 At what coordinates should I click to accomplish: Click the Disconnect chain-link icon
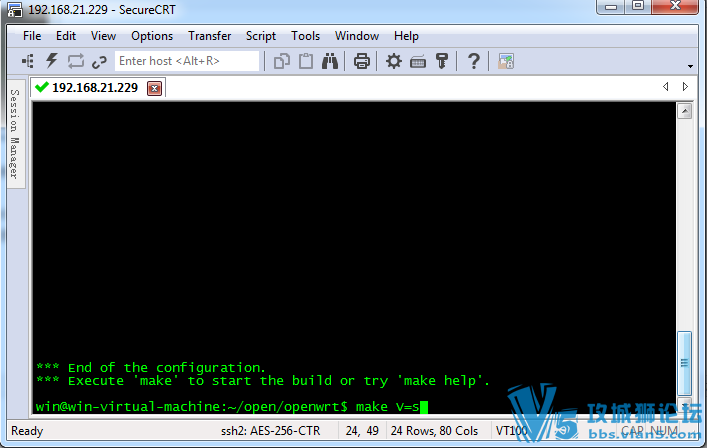click(x=99, y=62)
